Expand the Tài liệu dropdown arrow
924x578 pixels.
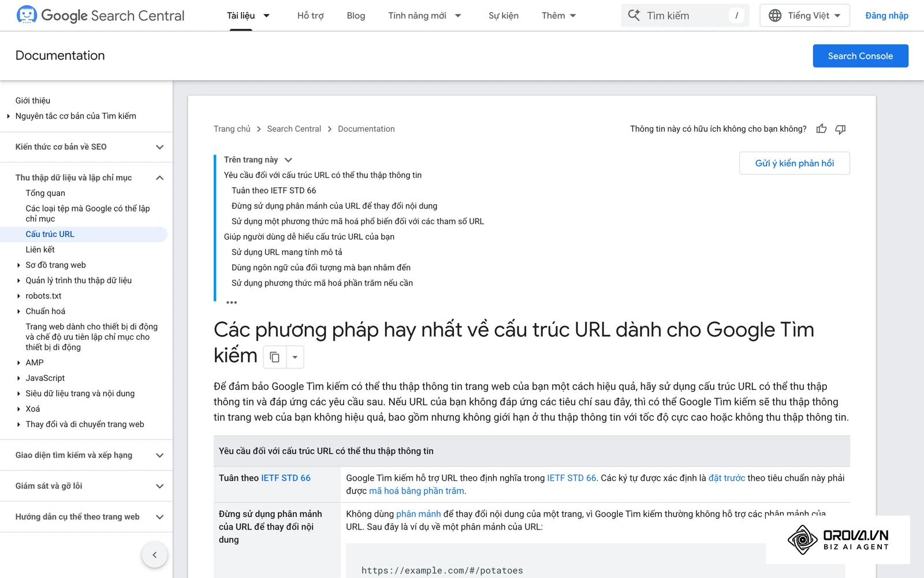(x=267, y=16)
